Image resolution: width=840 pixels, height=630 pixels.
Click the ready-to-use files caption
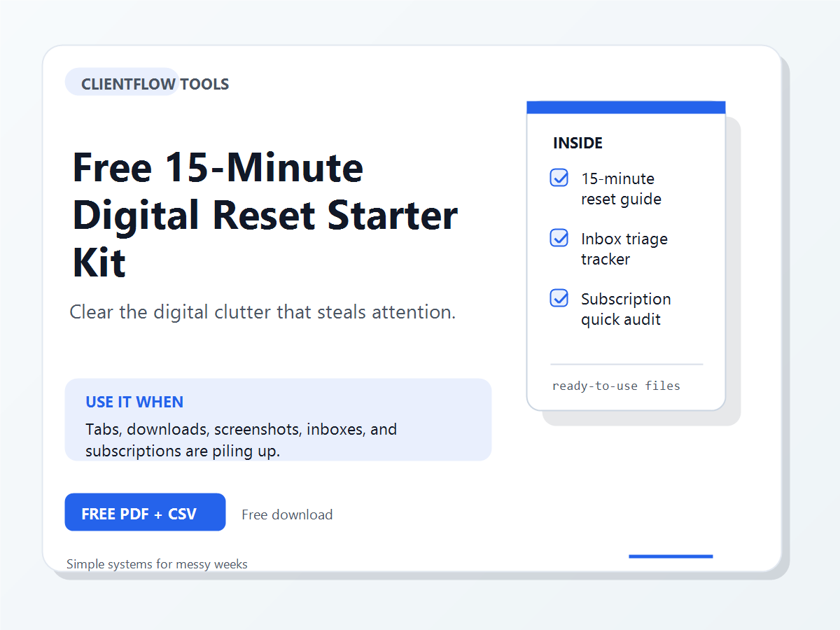(616, 386)
